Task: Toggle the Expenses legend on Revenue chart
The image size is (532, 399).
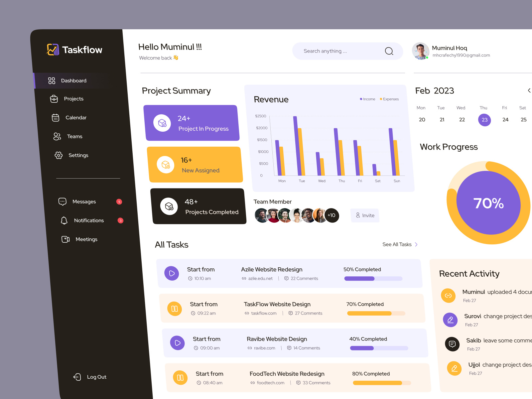Action: click(389, 99)
